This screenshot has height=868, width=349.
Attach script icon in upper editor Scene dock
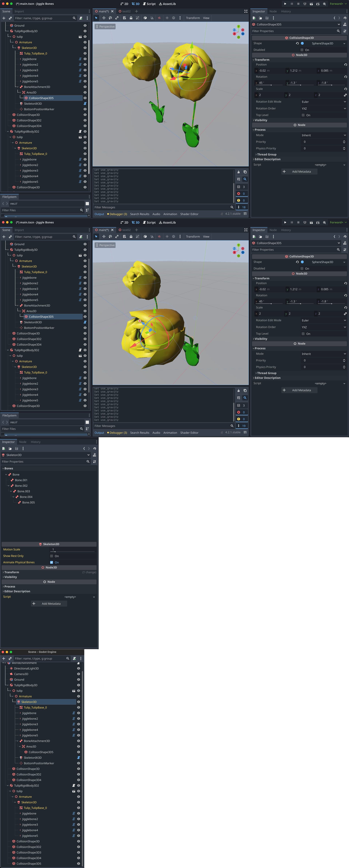[x=81, y=18]
